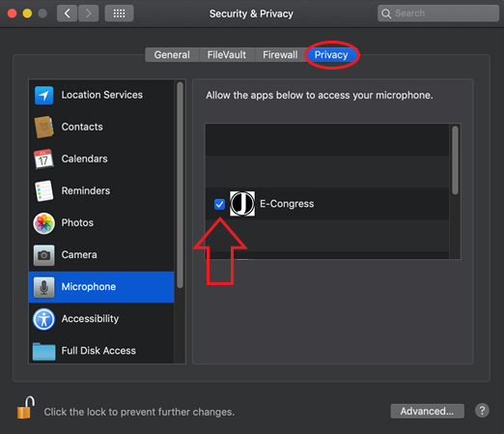Open the Camera privacy settings
Image resolution: width=504 pixels, height=434 pixels.
click(x=101, y=254)
